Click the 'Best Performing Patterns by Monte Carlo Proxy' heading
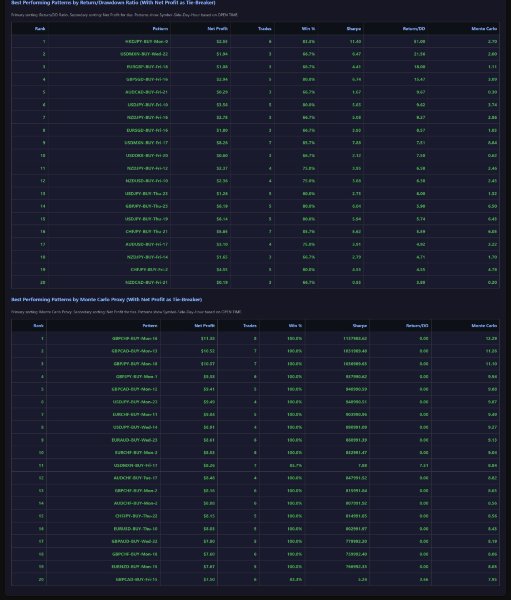The width and height of the screenshot is (511, 600). tap(106, 299)
